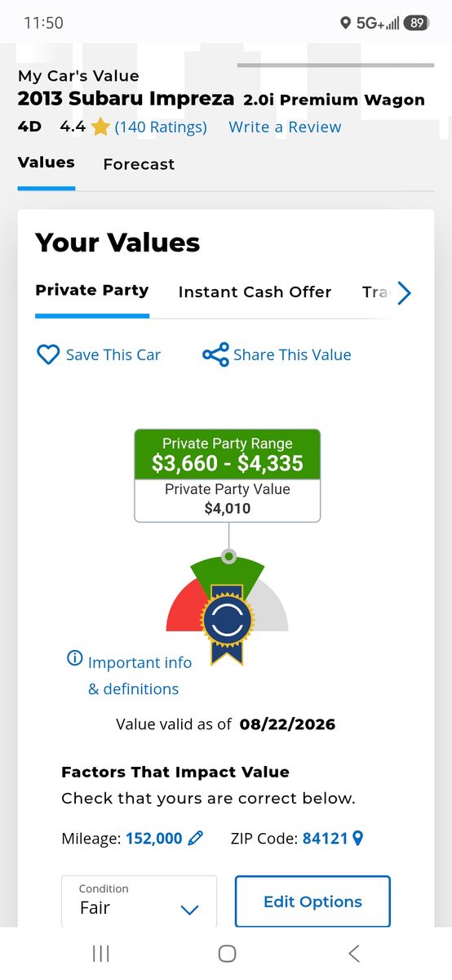The width and height of the screenshot is (452, 980).
Task: Tap the location pin beside ZIP code
Action: (x=357, y=838)
